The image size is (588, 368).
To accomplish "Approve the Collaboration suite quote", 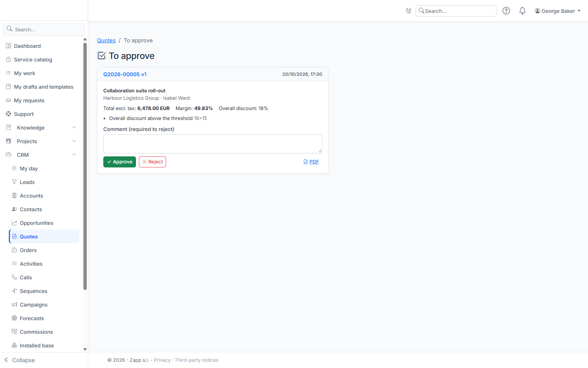I will click(x=119, y=162).
